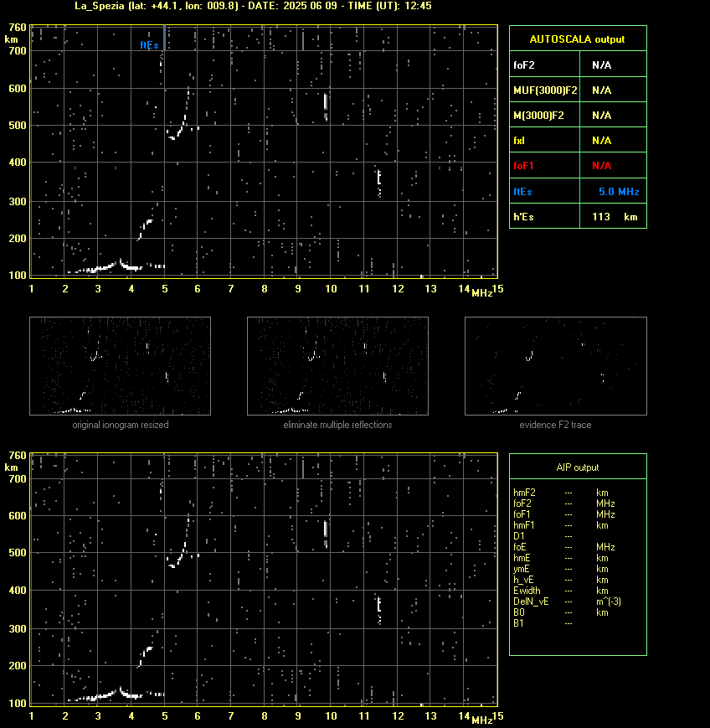Click the 'AIP output' header
This screenshot has height=728, width=710.
[x=577, y=467]
